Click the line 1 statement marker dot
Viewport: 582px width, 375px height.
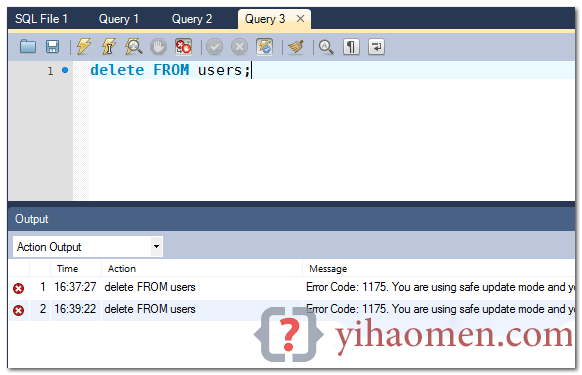pyautogui.click(x=65, y=70)
